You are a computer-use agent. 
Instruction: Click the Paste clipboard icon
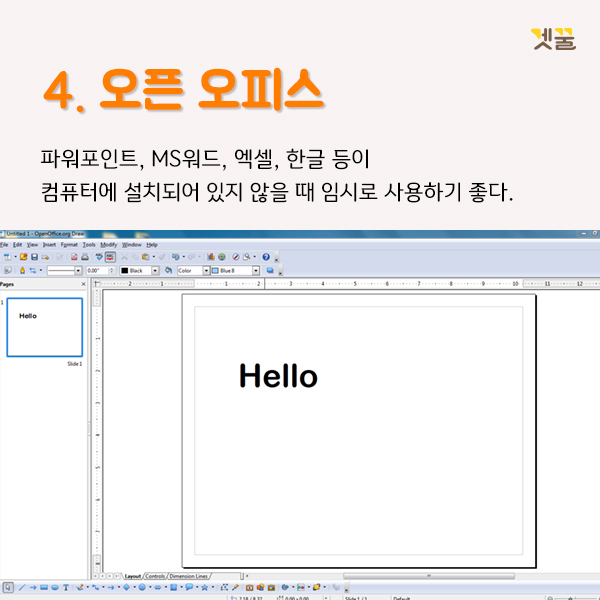tap(146, 257)
